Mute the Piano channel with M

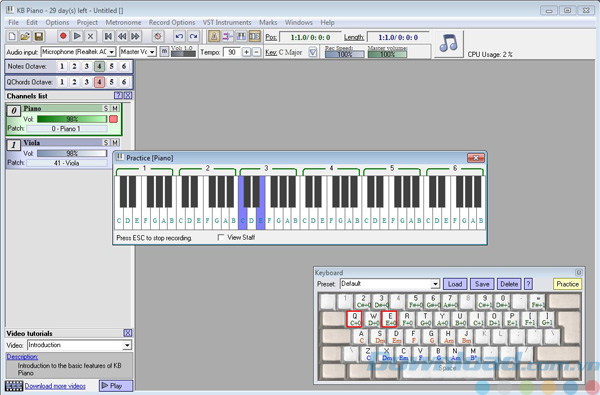115,108
